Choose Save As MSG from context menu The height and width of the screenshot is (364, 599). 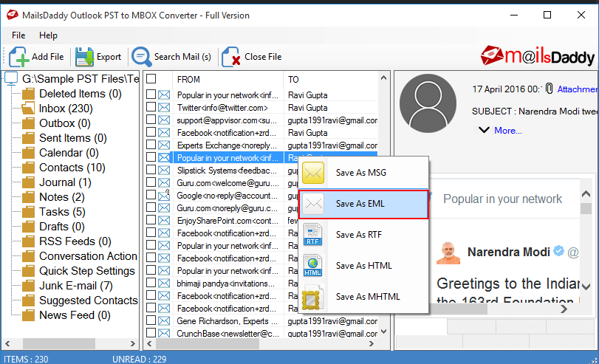click(x=363, y=173)
